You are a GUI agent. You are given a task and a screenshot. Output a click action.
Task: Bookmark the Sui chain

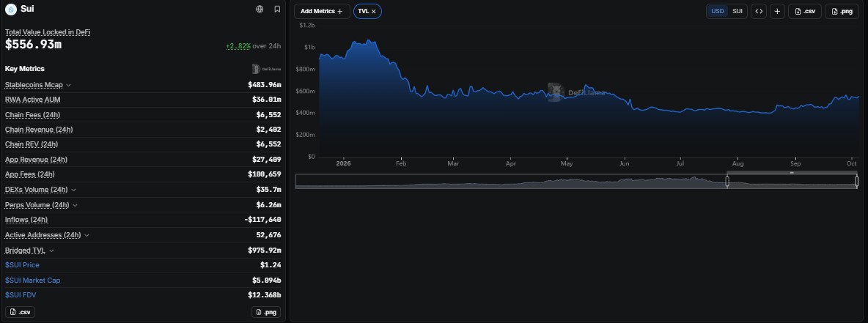tap(277, 9)
